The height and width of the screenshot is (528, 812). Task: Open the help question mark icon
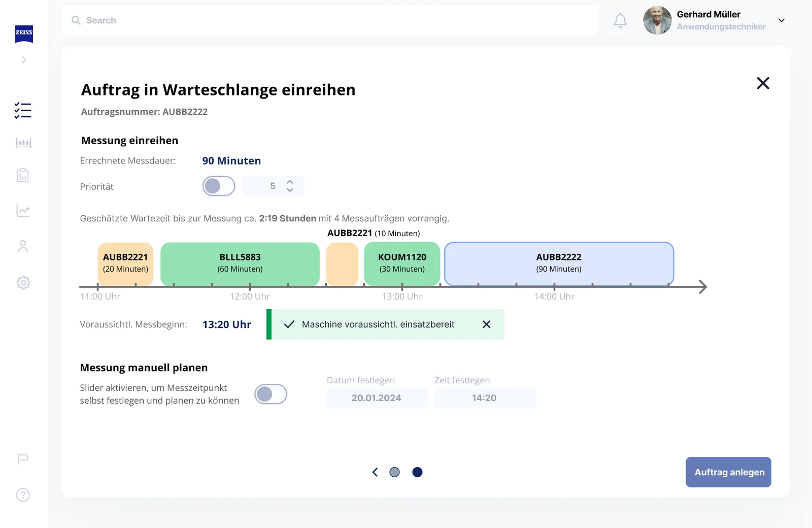(x=23, y=495)
